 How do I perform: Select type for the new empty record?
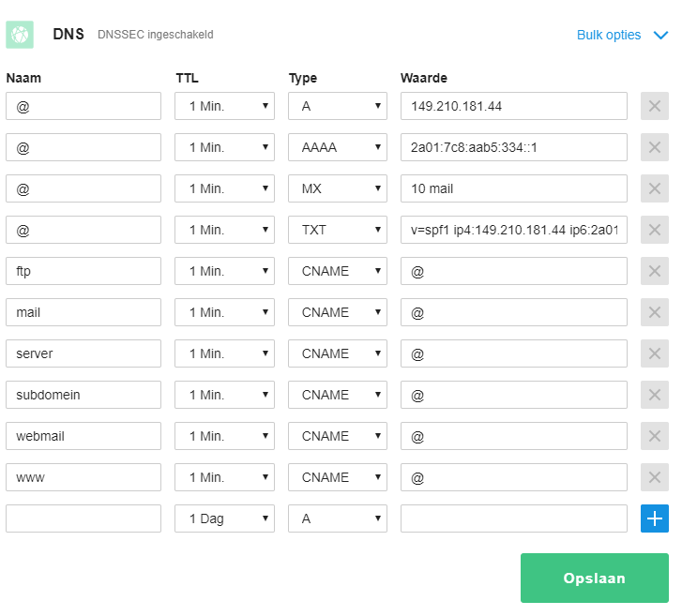point(338,518)
